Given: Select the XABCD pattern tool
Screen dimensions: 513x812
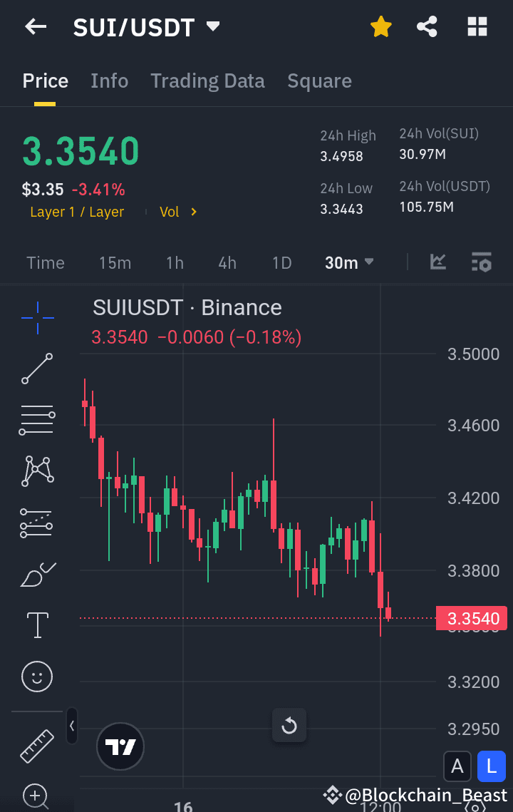Looking at the screenshot, I should click(x=36, y=471).
